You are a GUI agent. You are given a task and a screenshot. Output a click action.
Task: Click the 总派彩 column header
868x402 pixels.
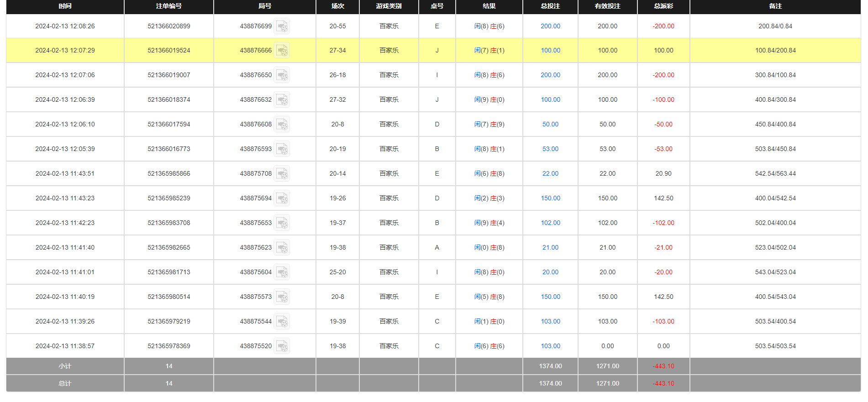pos(663,6)
